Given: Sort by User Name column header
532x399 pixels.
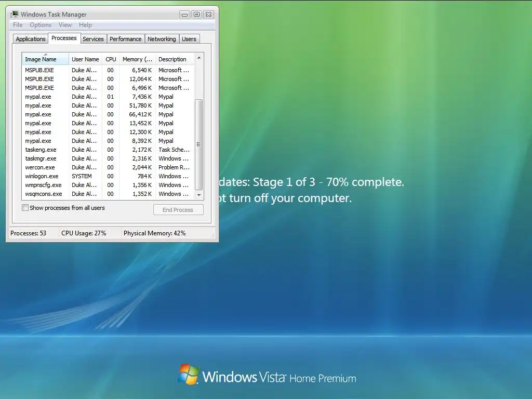Looking at the screenshot, I should (86, 59).
